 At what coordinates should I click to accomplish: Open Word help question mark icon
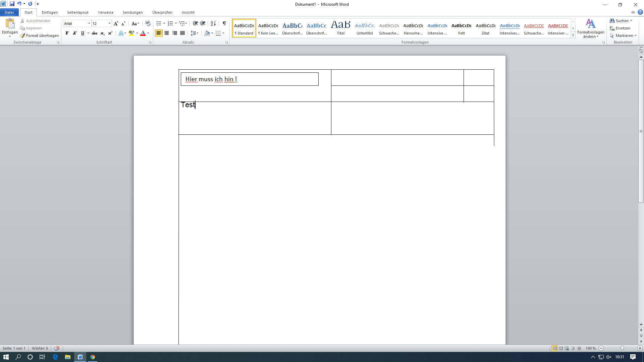pos(640,12)
